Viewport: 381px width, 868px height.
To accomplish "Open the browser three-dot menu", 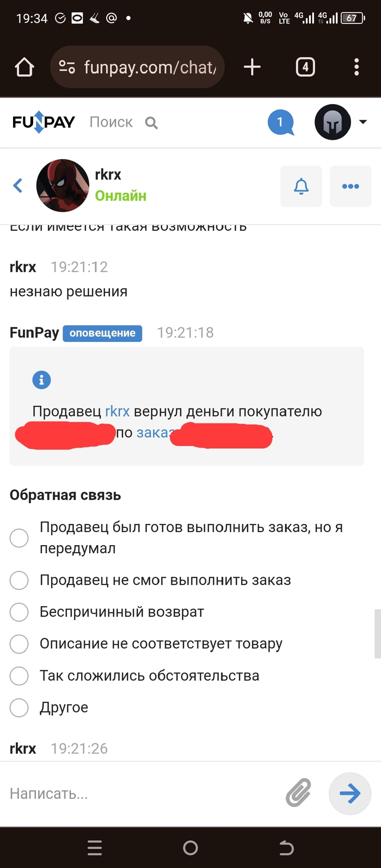I will tap(357, 67).
